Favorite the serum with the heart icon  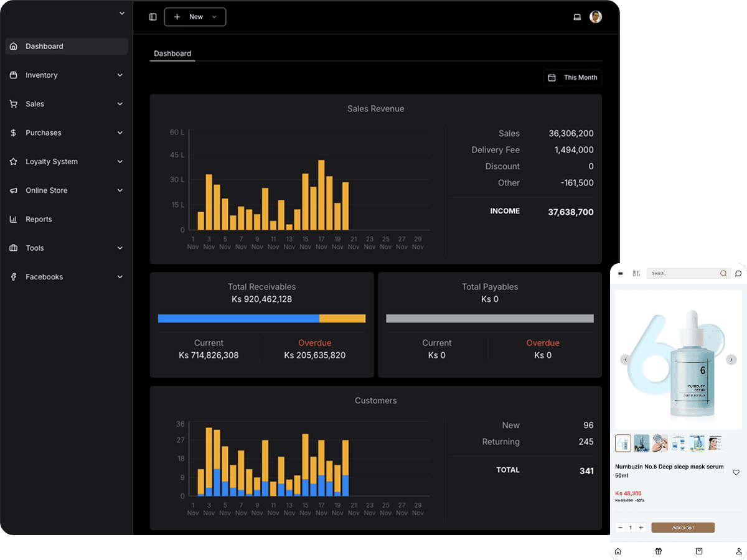(x=736, y=473)
